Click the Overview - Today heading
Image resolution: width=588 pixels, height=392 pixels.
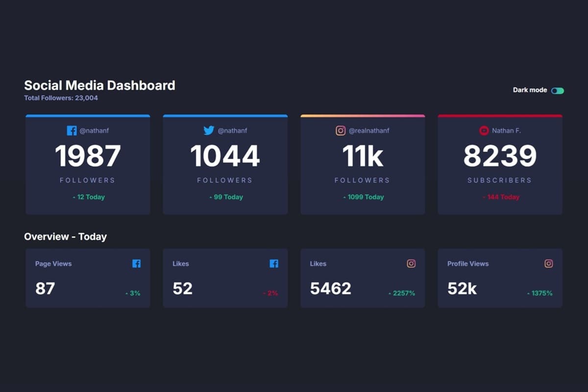pos(65,237)
